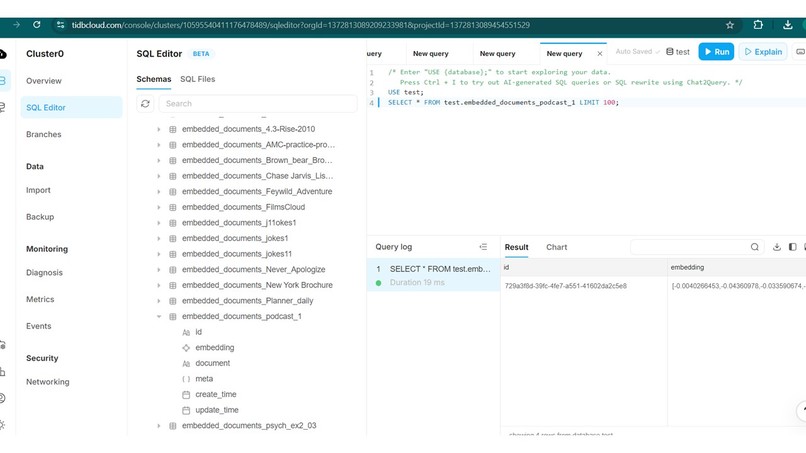Screen dimensions: 806x453
Task: Click table icon for embedded_documents_podcast_1
Action: coord(173,316)
